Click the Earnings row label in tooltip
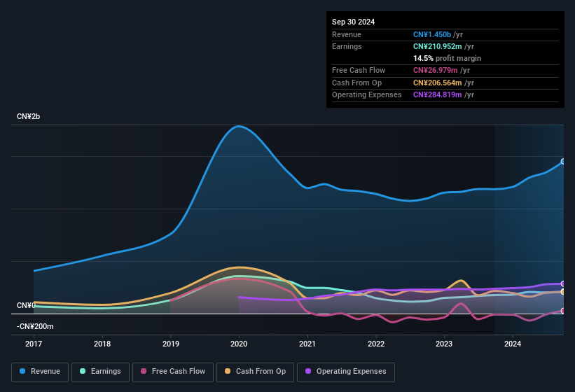This screenshot has width=575, height=392. point(347,46)
